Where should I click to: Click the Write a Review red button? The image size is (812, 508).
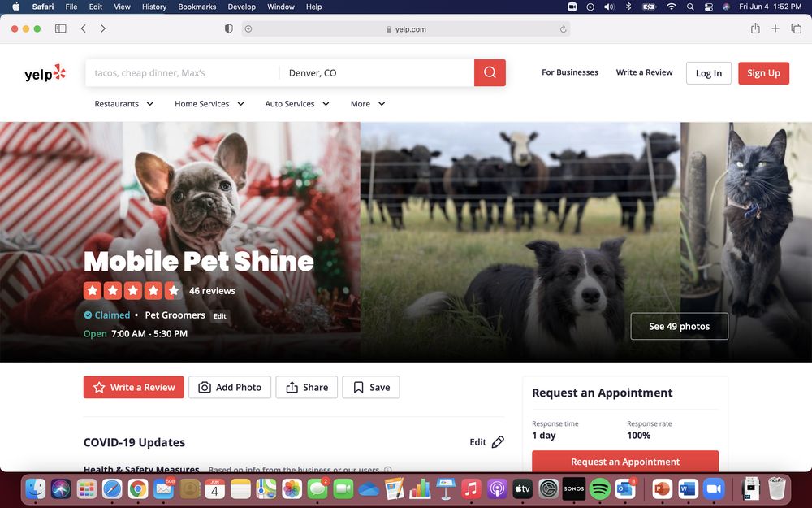(x=134, y=388)
